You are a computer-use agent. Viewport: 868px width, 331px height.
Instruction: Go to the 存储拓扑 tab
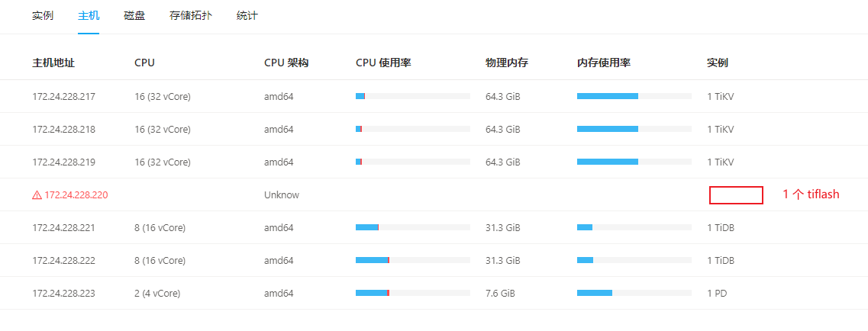coord(191,16)
